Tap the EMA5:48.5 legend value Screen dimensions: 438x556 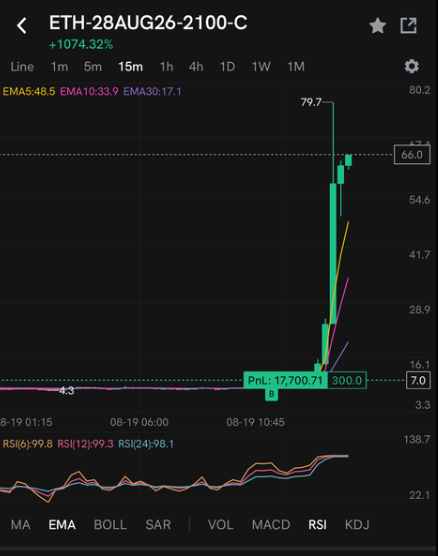[x=29, y=91]
